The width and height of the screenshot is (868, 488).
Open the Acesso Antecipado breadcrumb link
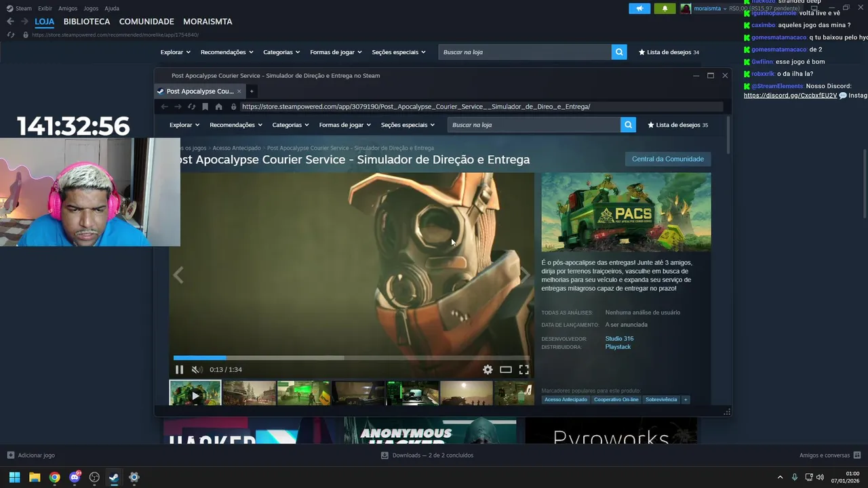coord(237,148)
